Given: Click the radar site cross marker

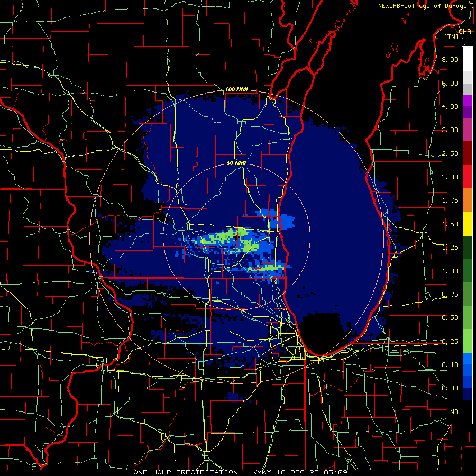Looking at the screenshot, I should click(236, 237).
